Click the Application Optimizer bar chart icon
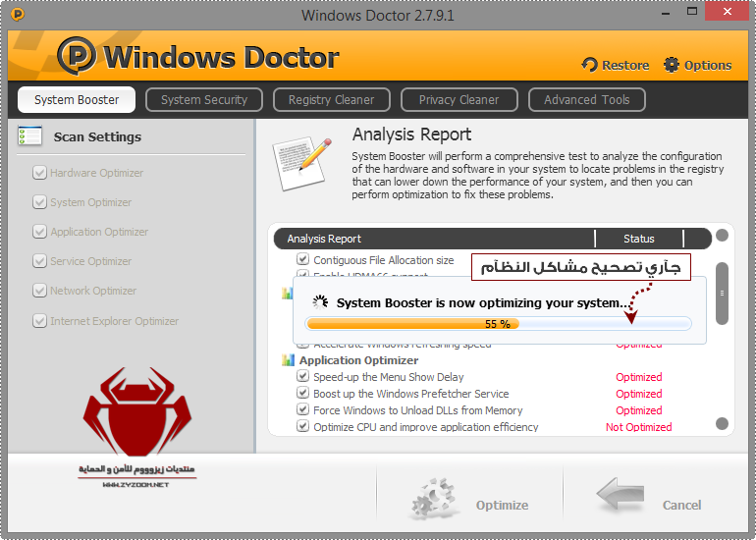This screenshot has width=756, height=540. coord(288,359)
